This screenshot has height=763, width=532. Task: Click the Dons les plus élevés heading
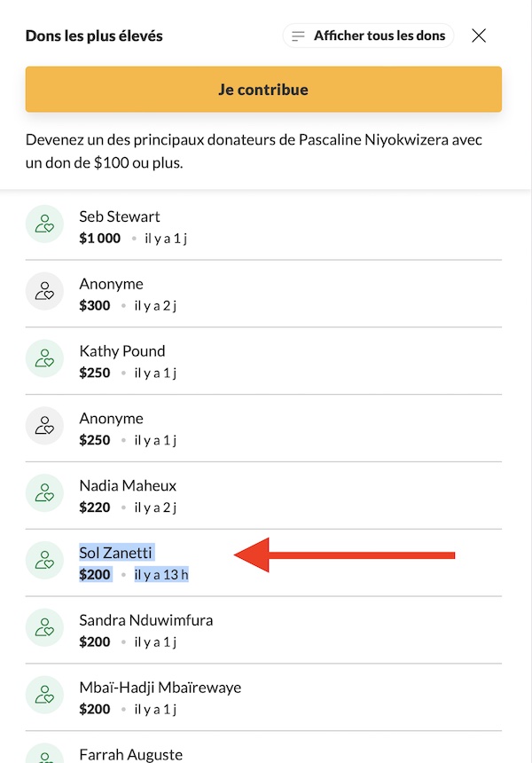pyautogui.click(x=94, y=36)
